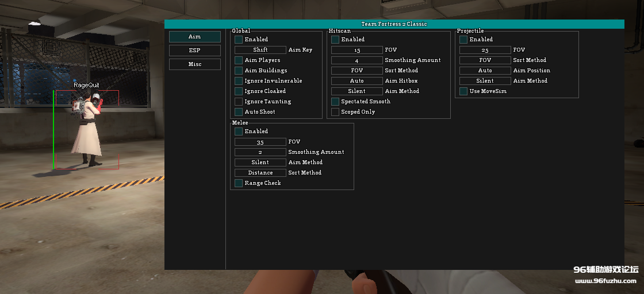
Task: Enable the Aim Buildings checkbox
Action: coord(239,71)
